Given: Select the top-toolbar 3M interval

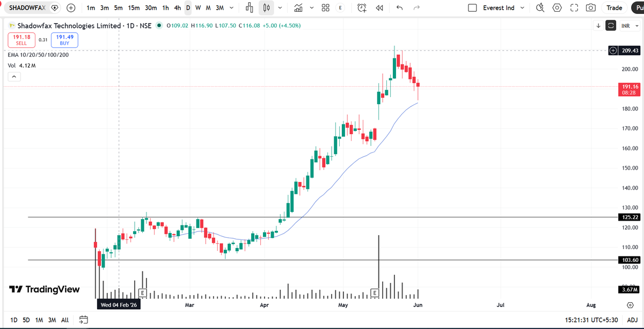Looking at the screenshot, I should point(219,8).
